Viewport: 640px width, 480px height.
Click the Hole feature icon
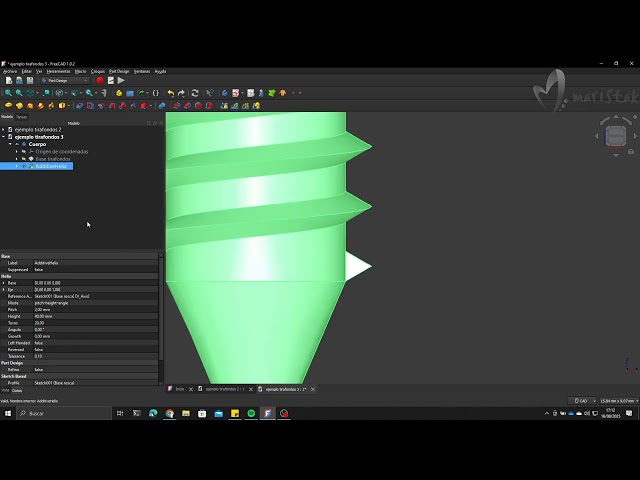click(x=90, y=106)
